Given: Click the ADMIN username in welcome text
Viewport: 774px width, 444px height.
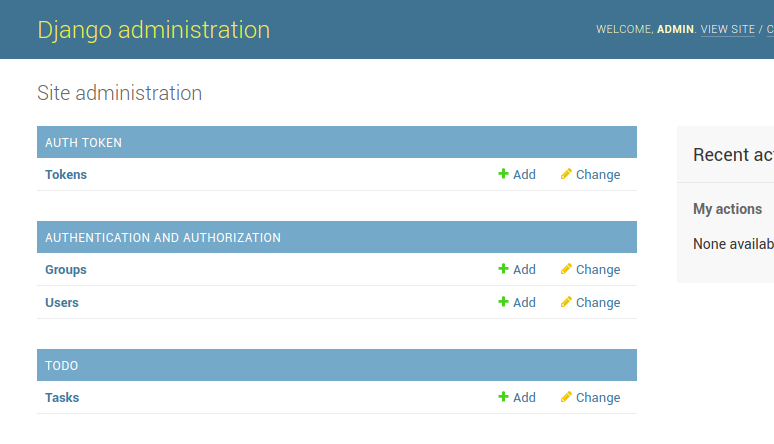Looking at the screenshot, I should point(675,29).
